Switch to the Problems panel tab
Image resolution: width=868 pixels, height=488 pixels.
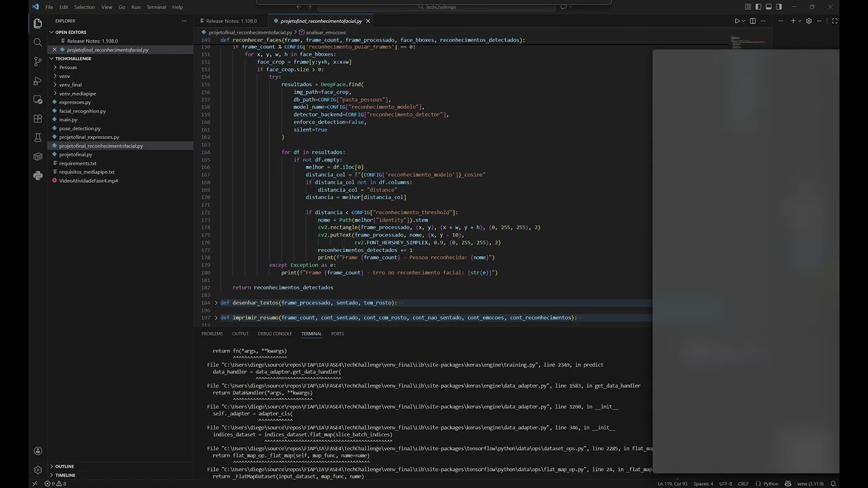coord(212,333)
